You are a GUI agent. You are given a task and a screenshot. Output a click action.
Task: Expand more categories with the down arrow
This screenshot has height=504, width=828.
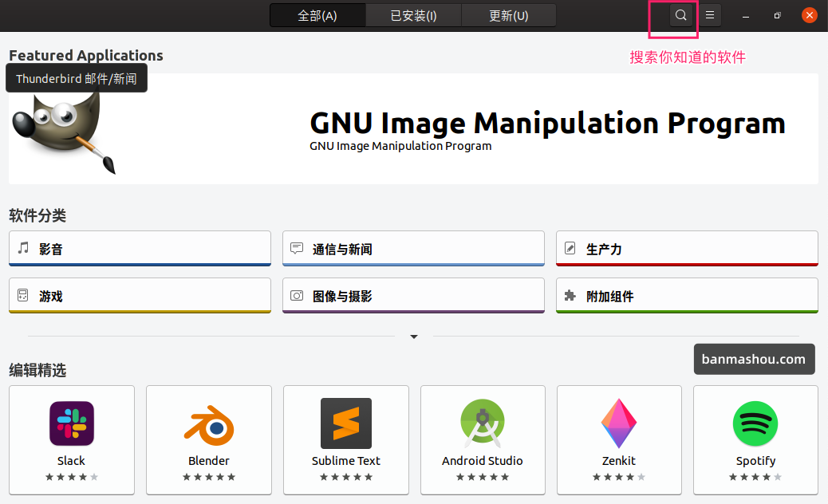(414, 337)
